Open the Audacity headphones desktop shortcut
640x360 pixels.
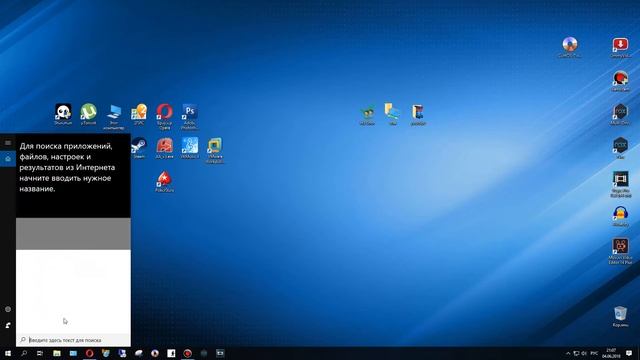click(620, 216)
